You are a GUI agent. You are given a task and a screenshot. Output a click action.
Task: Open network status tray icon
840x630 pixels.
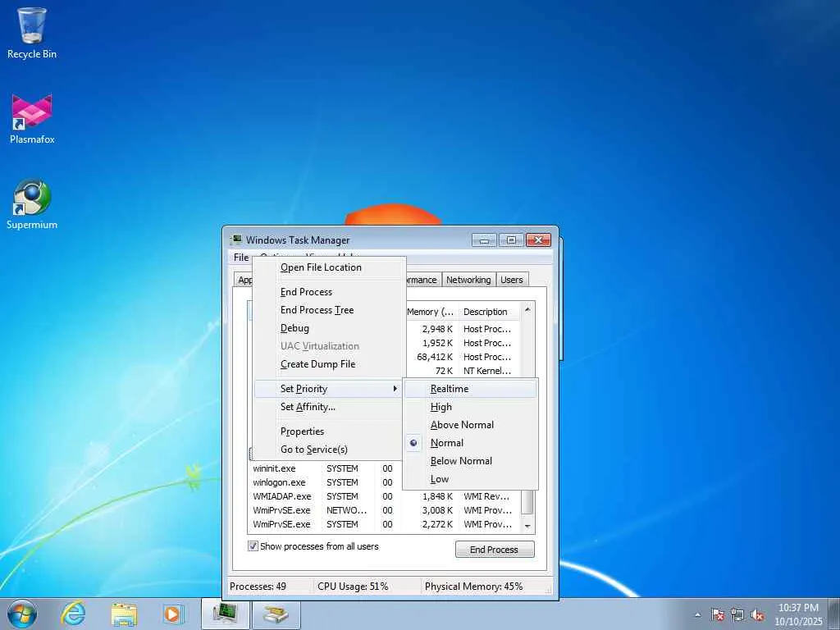pyautogui.click(x=737, y=615)
